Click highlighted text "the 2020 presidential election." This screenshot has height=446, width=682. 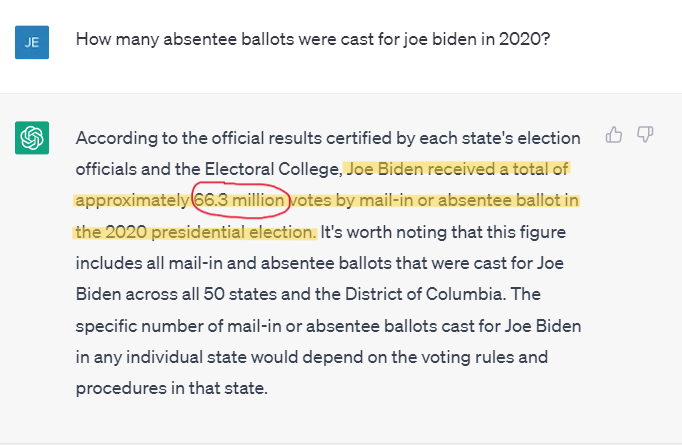pyautogui.click(x=196, y=233)
